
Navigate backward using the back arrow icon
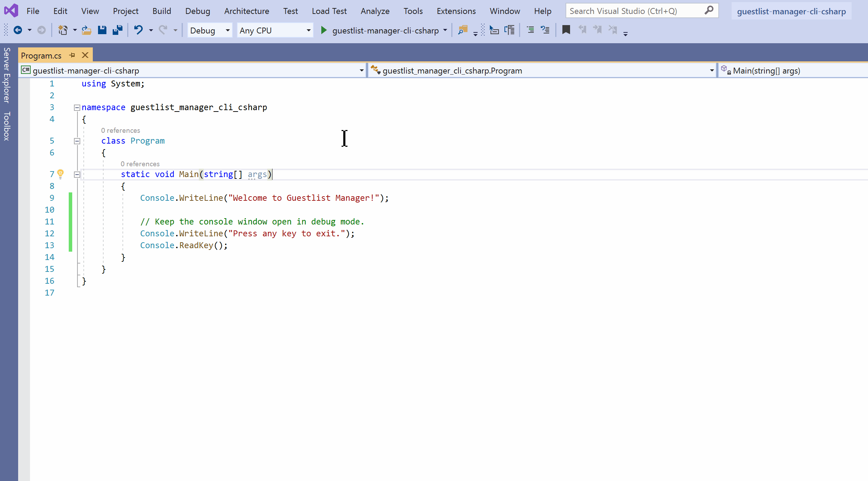tap(18, 30)
